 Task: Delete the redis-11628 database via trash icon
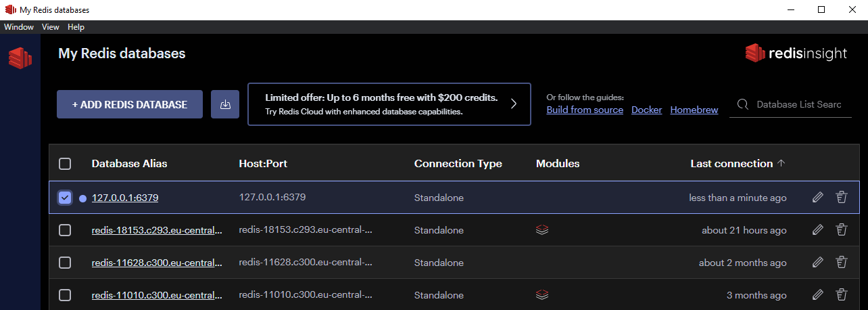coord(841,263)
